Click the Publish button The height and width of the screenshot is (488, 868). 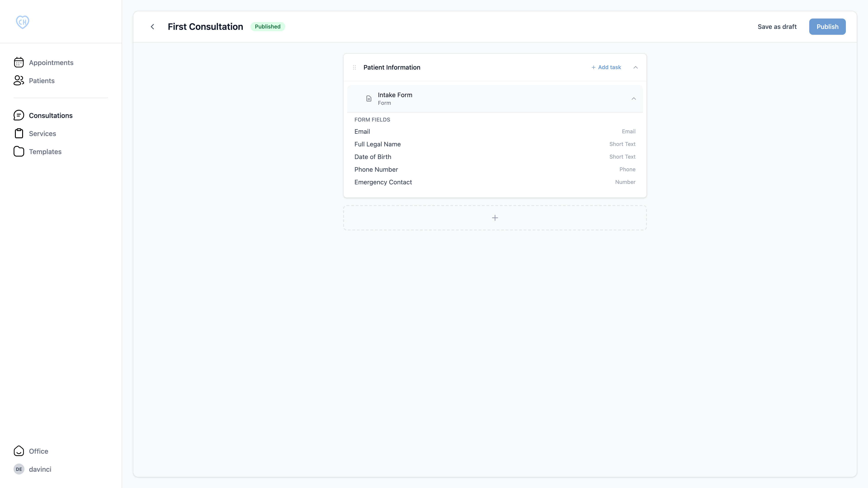827,27
